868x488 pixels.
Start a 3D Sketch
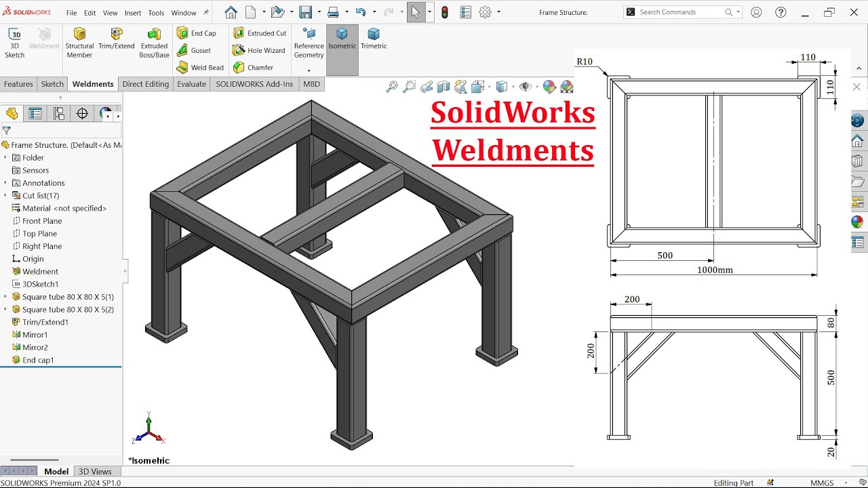click(x=14, y=43)
